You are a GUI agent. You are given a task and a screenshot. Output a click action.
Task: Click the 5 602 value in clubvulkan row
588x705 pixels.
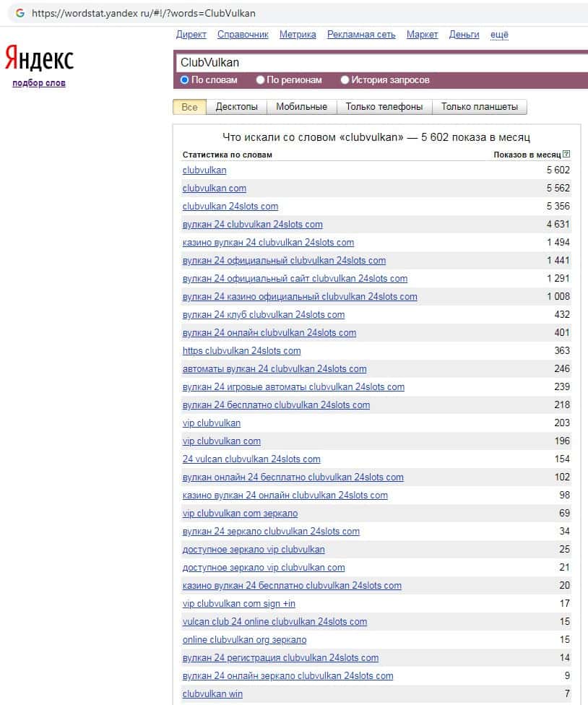(x=558, y=170)
